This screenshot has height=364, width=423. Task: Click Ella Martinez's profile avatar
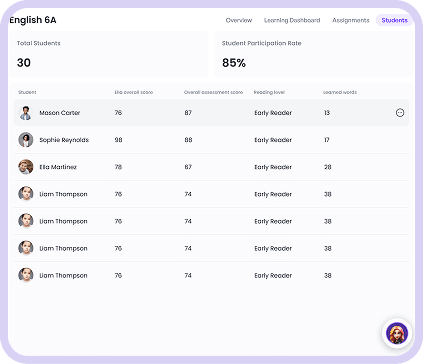(26, 167)
